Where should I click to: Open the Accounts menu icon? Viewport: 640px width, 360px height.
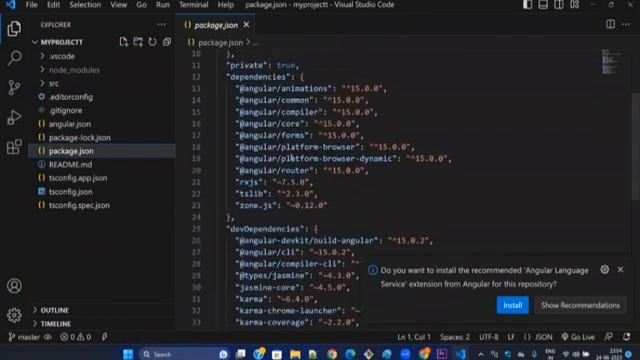click(14, 286)
